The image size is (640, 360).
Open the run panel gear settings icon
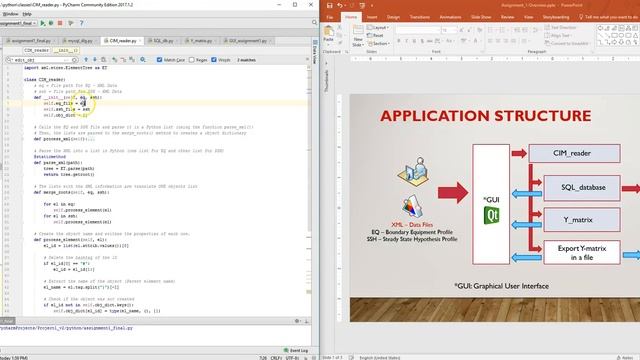pyautogui.click(x=297, y=321)
